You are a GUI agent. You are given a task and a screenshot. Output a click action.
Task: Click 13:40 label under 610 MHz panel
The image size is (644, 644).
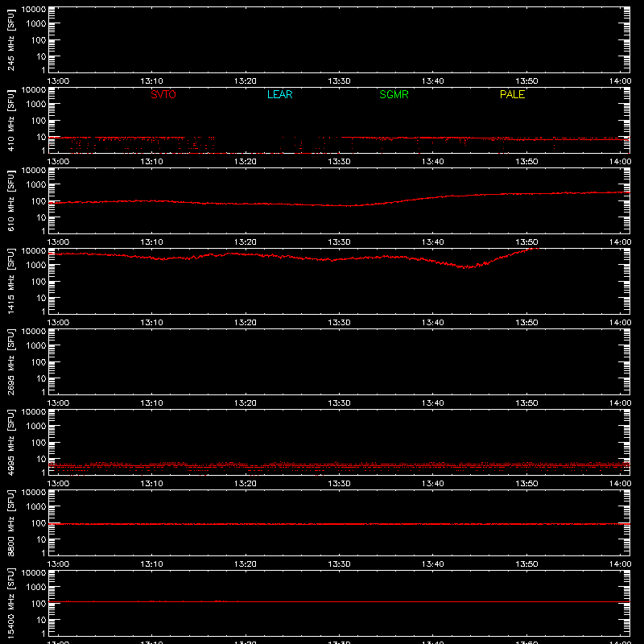pyautogui.click(x=433, y=242)
